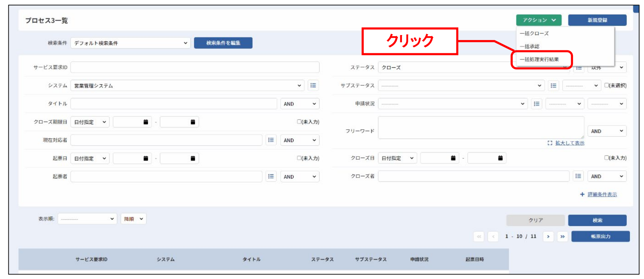
Task: Click the 検索 button
Action: point(597,220)
